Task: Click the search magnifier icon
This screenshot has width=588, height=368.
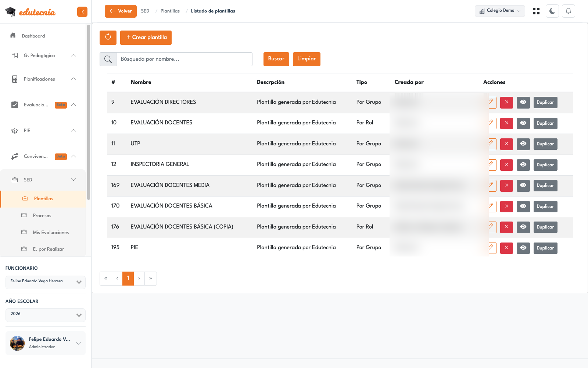Action: point(108,59)
